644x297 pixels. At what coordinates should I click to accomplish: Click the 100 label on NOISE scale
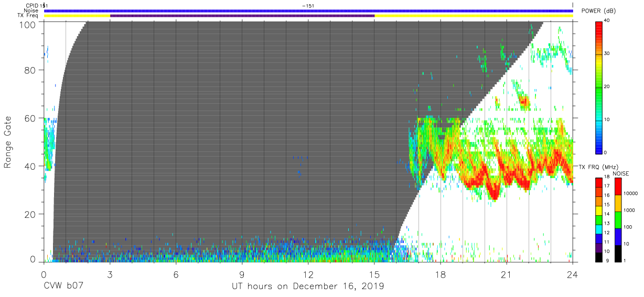[628, 227]
